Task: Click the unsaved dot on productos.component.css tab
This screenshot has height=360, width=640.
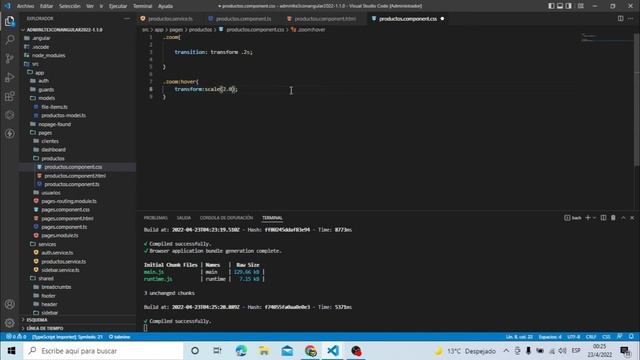Action: point(442,19)
